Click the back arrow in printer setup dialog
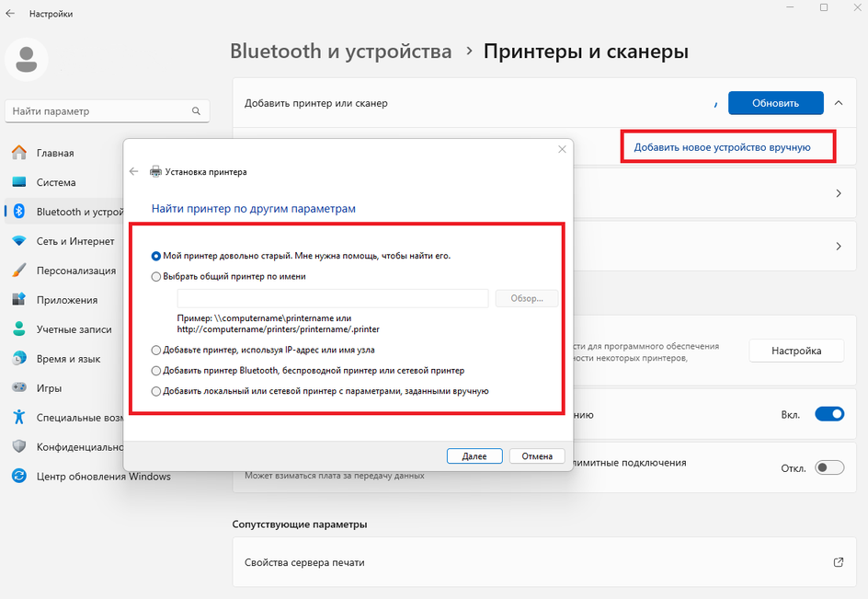The image size is (868, 599). coord(133,171)
